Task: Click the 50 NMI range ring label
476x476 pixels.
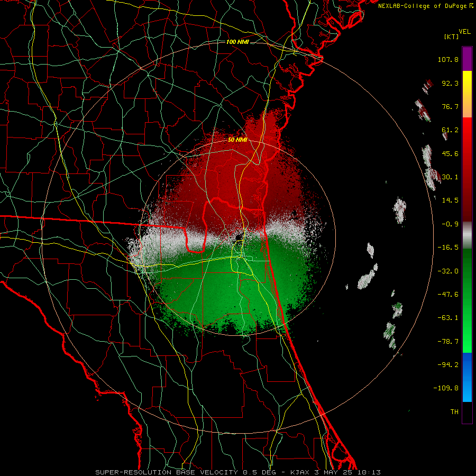Action: tap(237, 140)
